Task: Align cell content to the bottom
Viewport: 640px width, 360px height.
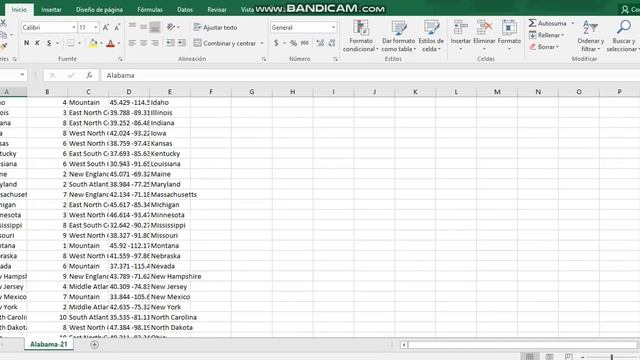Action: [155, 27]
